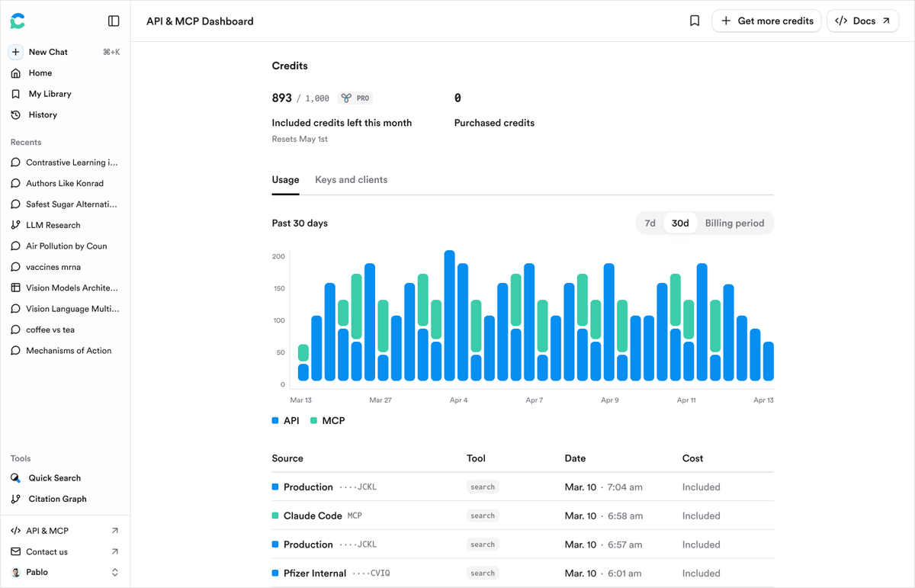Click the LLM Research branch icon
915x588 pixels.
pos(16,225)
